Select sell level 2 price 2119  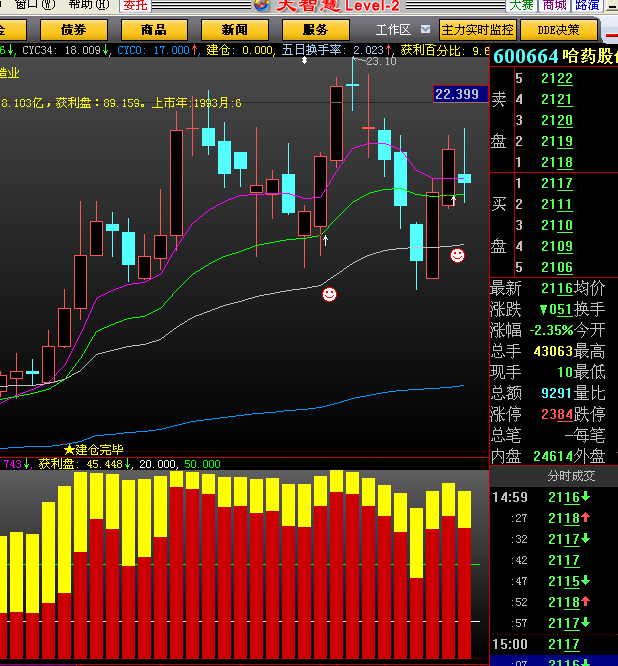coord(557,141)
